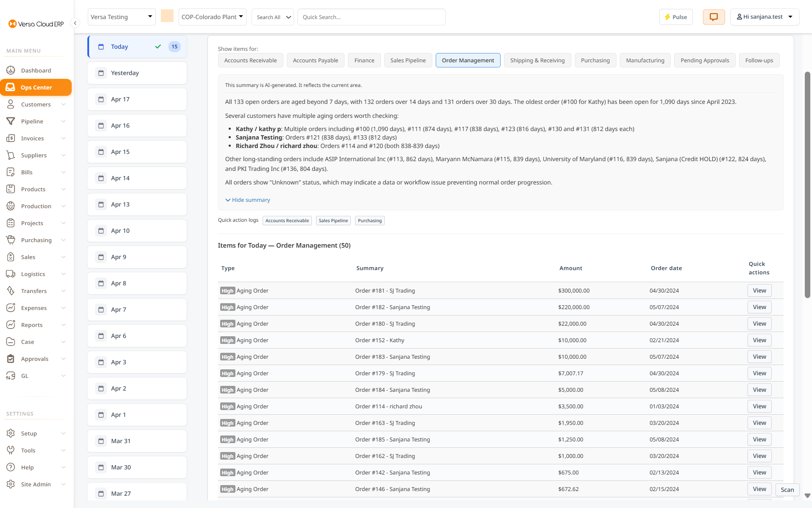The height and width of the screenshot is (508, 812).
Task: Expand the Invoices menu chevron
Action: coord(63,138)
